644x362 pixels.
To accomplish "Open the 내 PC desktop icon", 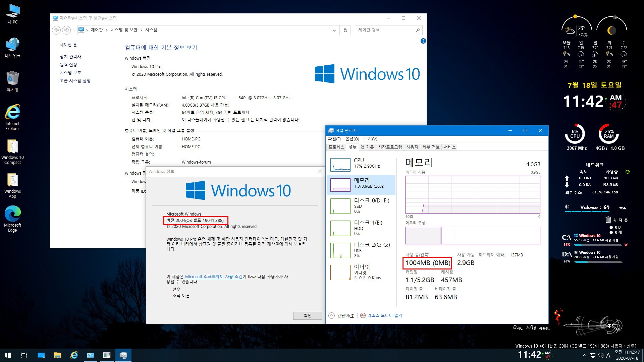I will [13, 14].
